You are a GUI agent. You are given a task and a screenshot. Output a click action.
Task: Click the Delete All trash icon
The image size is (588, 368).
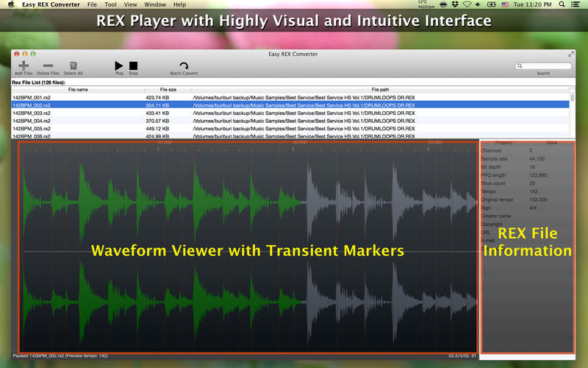tap(73, 66)
